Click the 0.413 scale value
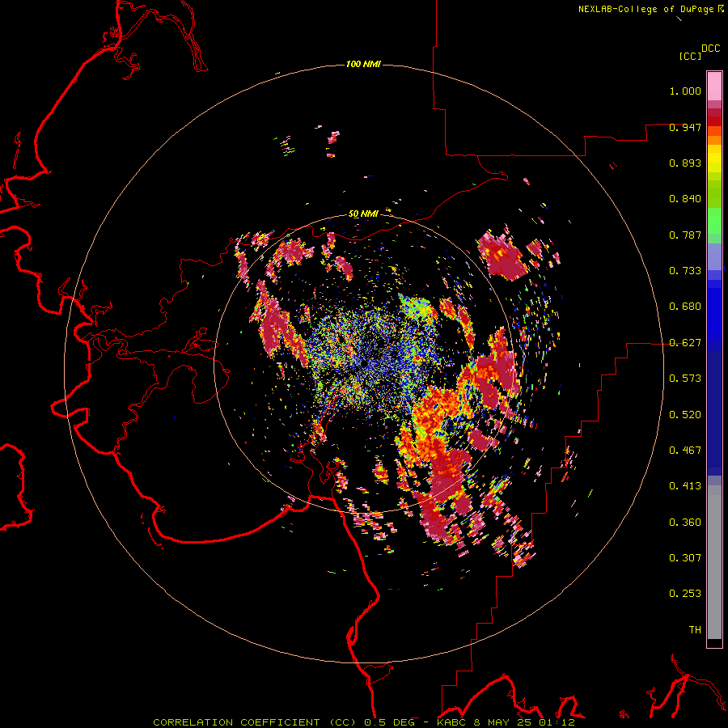The image size is (728, 728). pyautogui.click(x=685, y=486)
